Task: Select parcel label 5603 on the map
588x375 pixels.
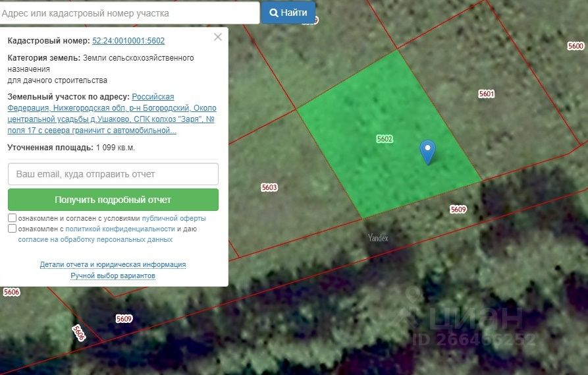Action: pyautogui.click(x=269, y=187)
